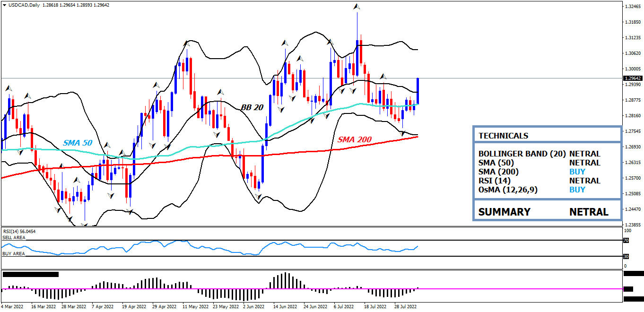Click the BUY signal next to SMA (200)
644x312 pixels.
click(577, 172)
